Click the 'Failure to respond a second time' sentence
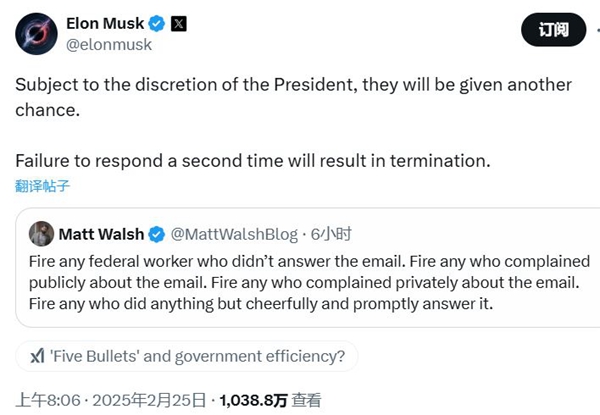 click(253, 160)
